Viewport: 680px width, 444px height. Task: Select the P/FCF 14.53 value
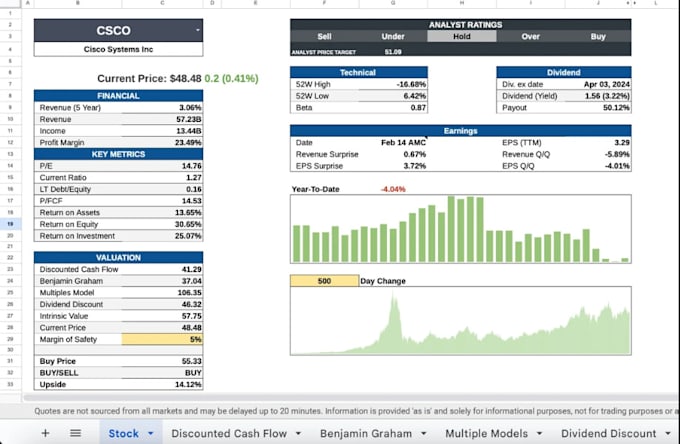[192, 201]
